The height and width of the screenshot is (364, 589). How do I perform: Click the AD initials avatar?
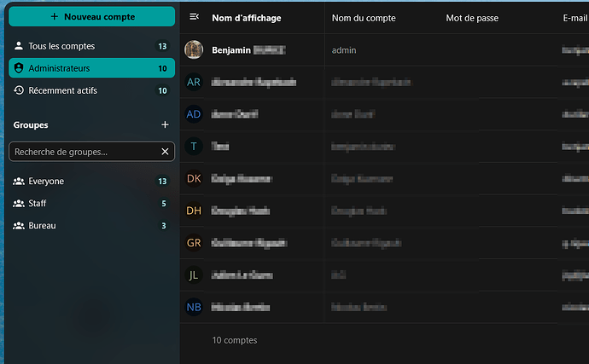click(194, 114)
